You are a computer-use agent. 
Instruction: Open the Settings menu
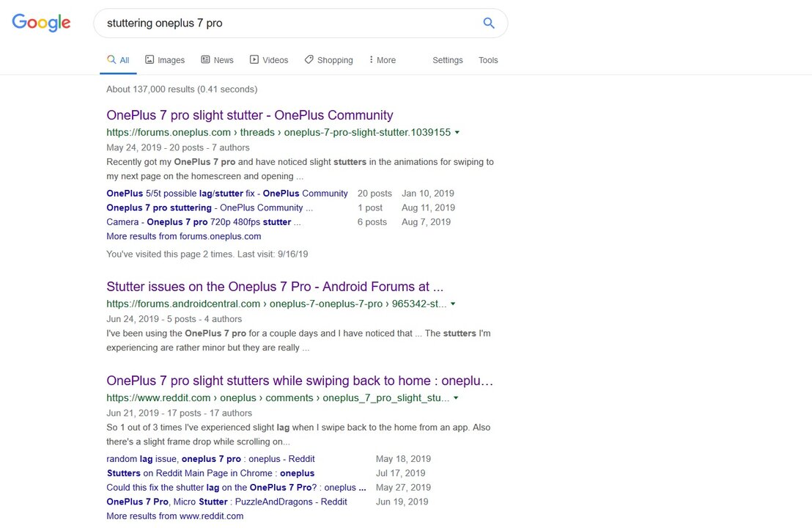[x=448, y=60]
